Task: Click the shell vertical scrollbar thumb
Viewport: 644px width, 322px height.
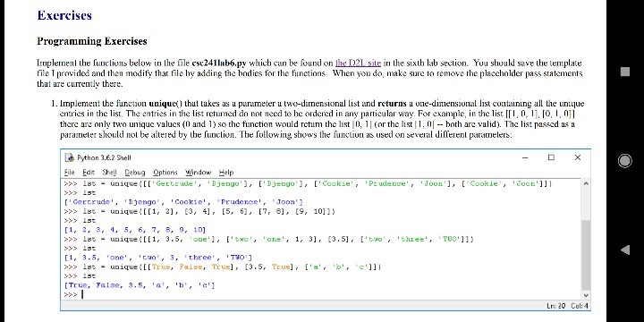Action: (586, 254)
